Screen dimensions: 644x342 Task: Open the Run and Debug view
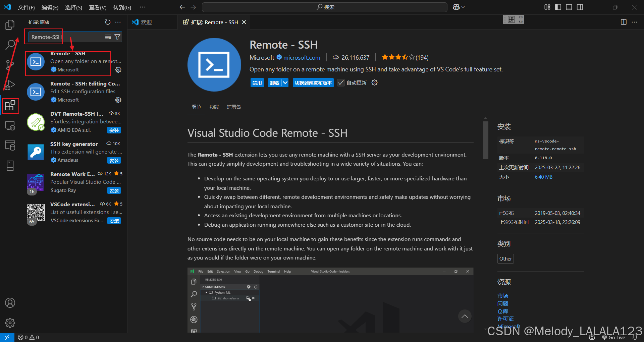click(10, 85)
